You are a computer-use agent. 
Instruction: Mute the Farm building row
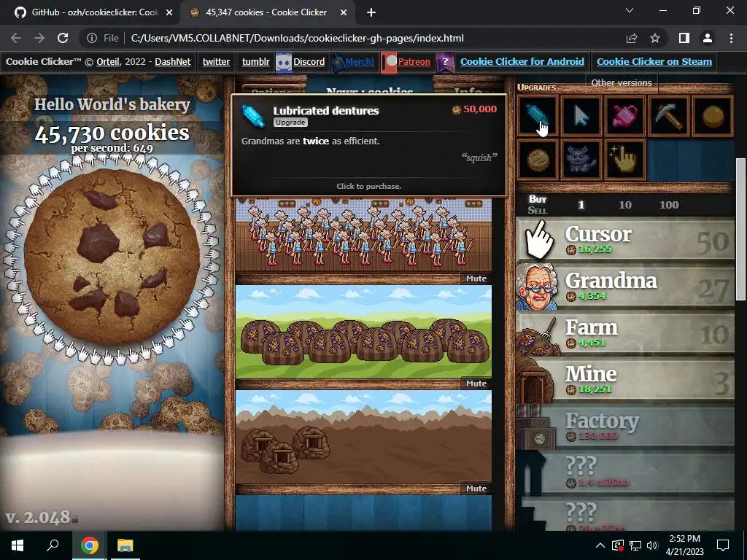pos(476,384)
